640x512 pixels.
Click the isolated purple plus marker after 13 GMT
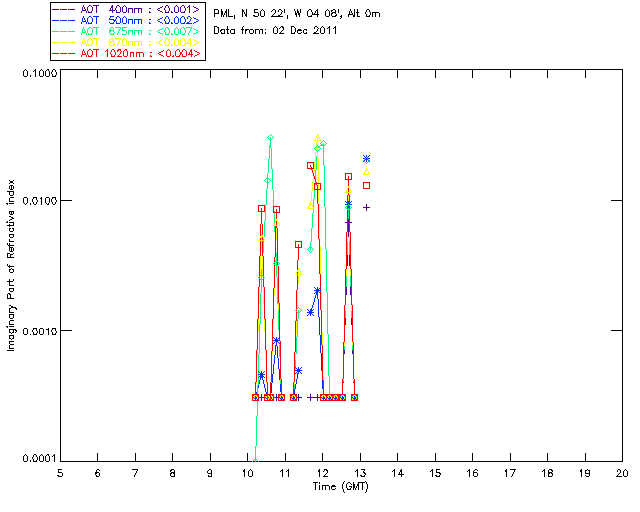point(367,207)
